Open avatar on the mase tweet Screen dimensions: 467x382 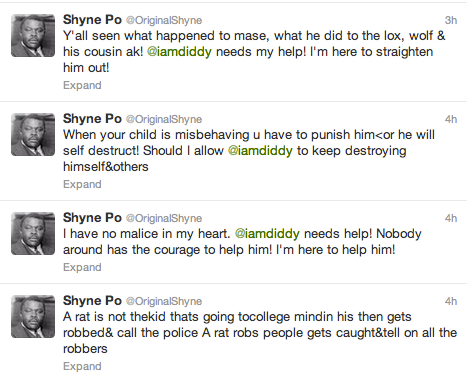[x=33, y=35]
